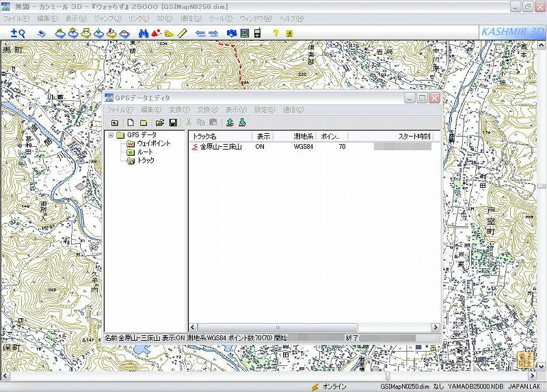
Task: Open the 3D(D) menu
Action: (x=164, y=18)
